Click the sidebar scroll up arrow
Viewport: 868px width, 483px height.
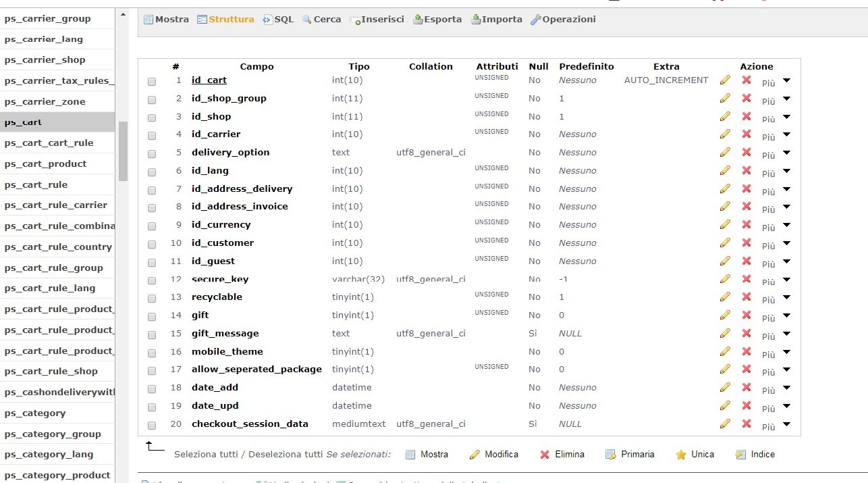(x=123, y=14)
